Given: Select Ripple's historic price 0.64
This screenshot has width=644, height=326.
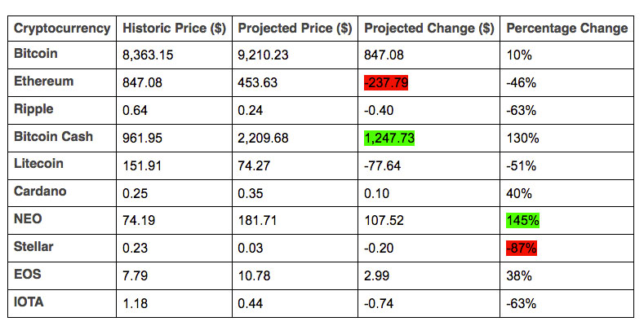Looking at the screenshot, I should (x=135, y=110).
